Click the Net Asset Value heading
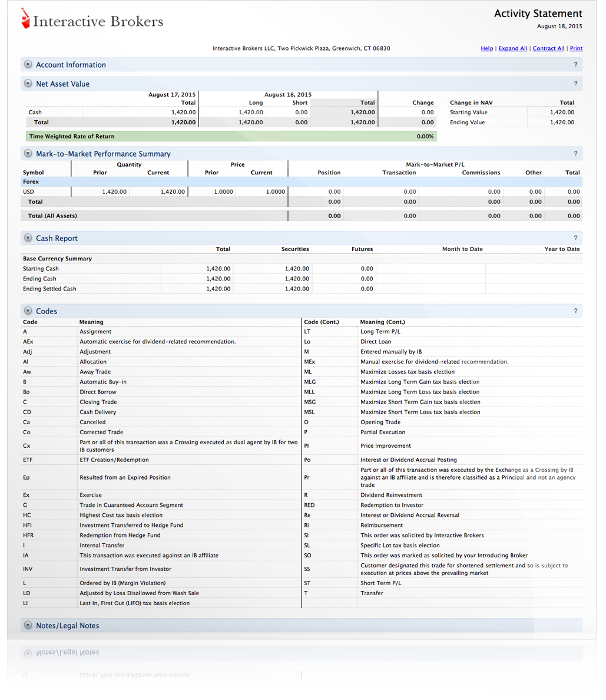Viewport: 606px width, 700px height. [63, 84]
